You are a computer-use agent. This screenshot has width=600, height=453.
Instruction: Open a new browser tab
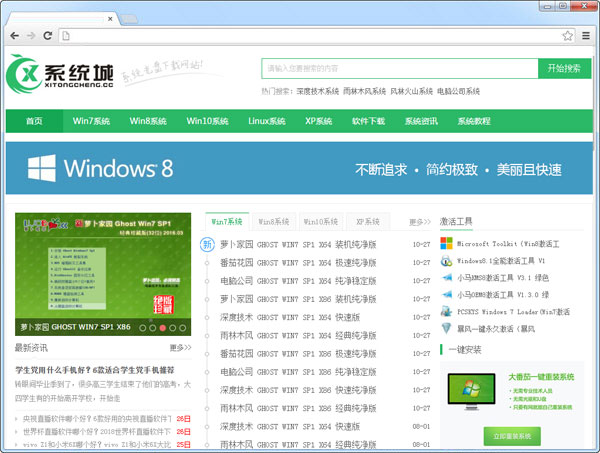pyautogui.click(x=129, y=19)
